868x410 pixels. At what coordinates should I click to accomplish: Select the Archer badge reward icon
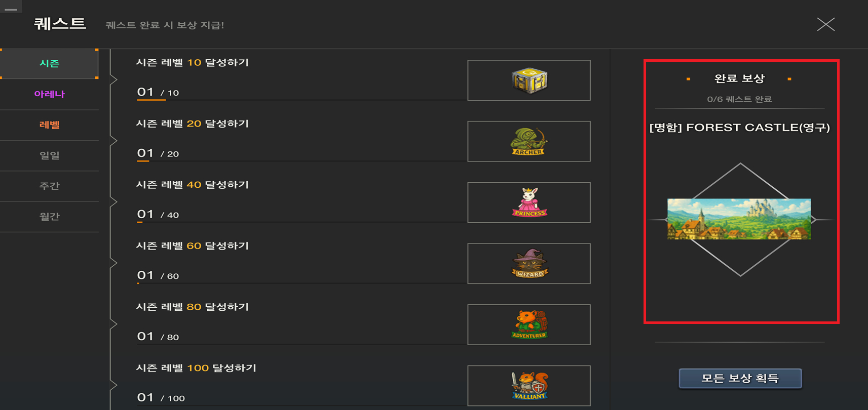pos(529,141)
